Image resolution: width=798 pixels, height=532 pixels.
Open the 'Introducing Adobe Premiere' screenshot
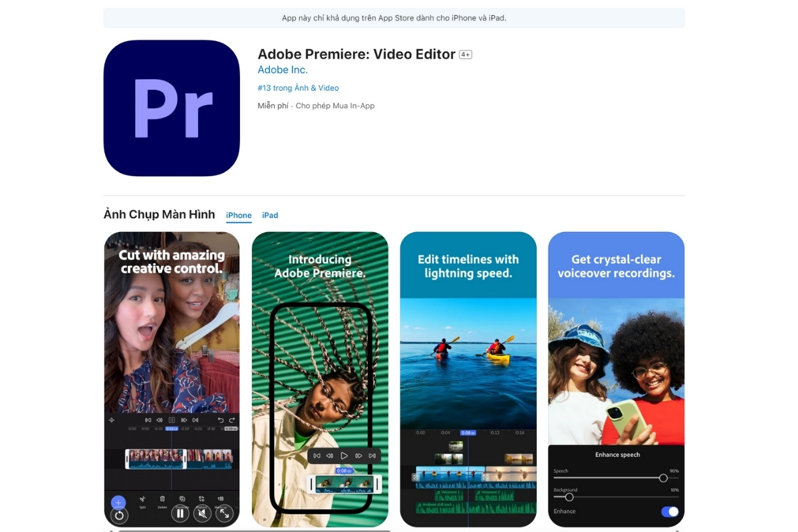320,379
